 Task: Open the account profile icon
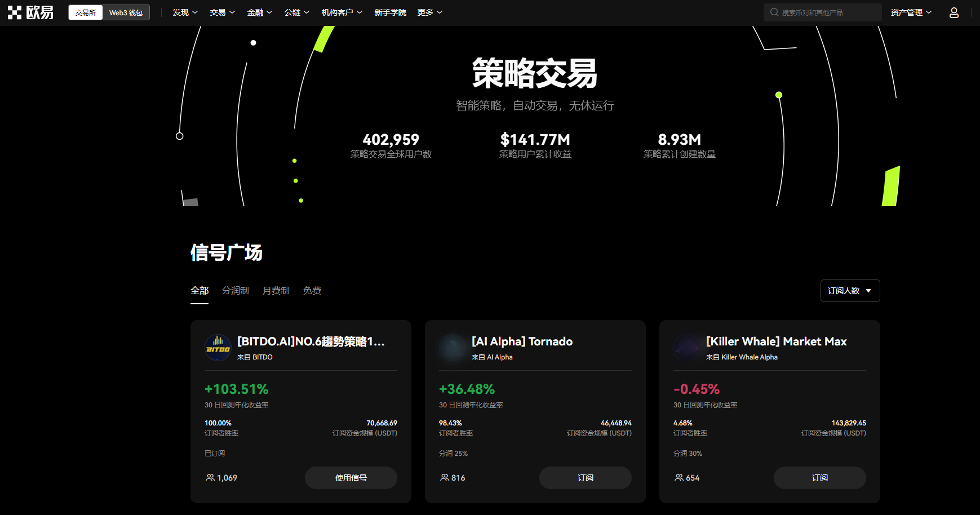[x=954, y=12]
